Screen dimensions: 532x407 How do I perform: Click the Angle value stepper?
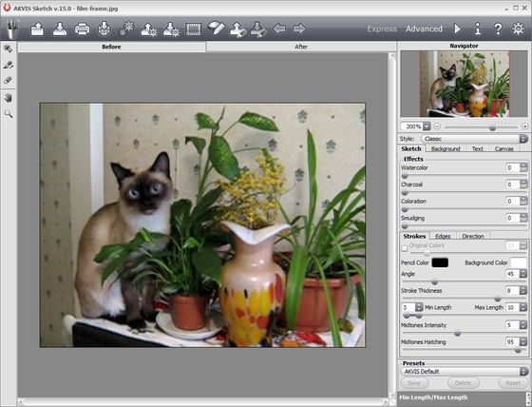pyautogui.click(x=523, y=274)
